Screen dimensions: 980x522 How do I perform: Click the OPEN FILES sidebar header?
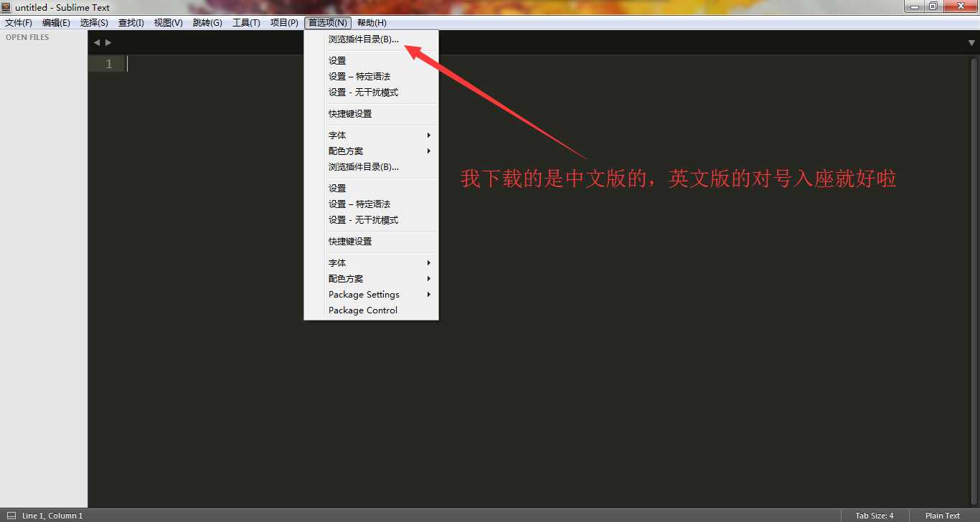[x=27, y=37]
